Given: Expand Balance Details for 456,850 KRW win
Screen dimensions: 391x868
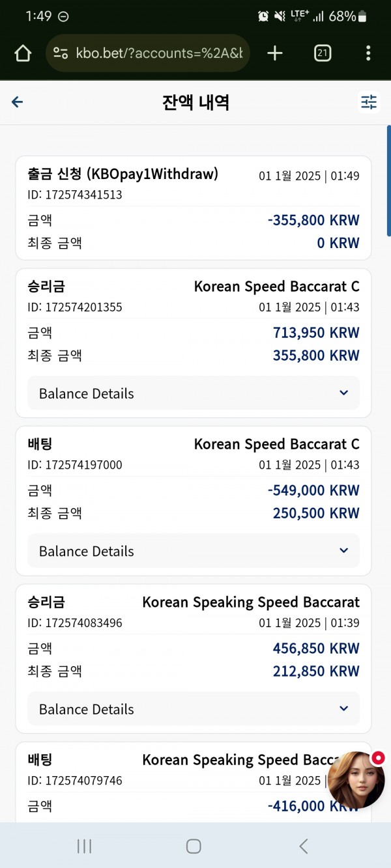Looking at the screenshot, I should pyautogui.click(x=194, y=709).
